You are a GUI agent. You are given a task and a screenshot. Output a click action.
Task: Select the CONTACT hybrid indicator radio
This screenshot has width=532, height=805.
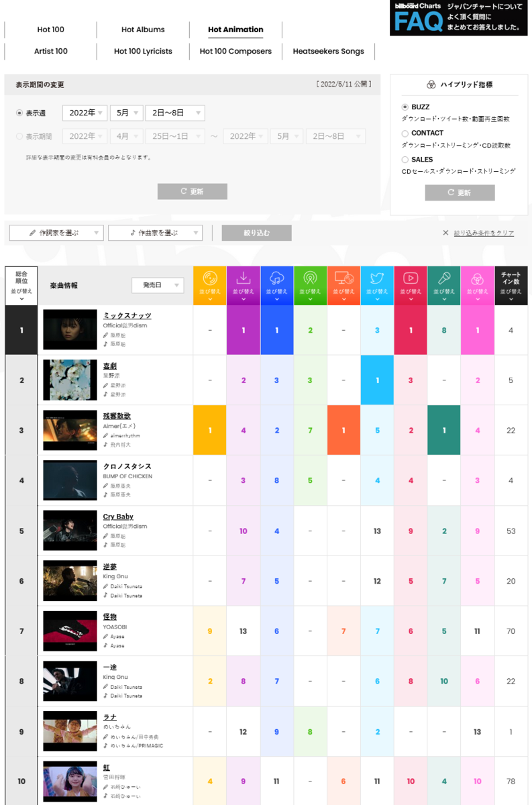click(x=405, y=133)
